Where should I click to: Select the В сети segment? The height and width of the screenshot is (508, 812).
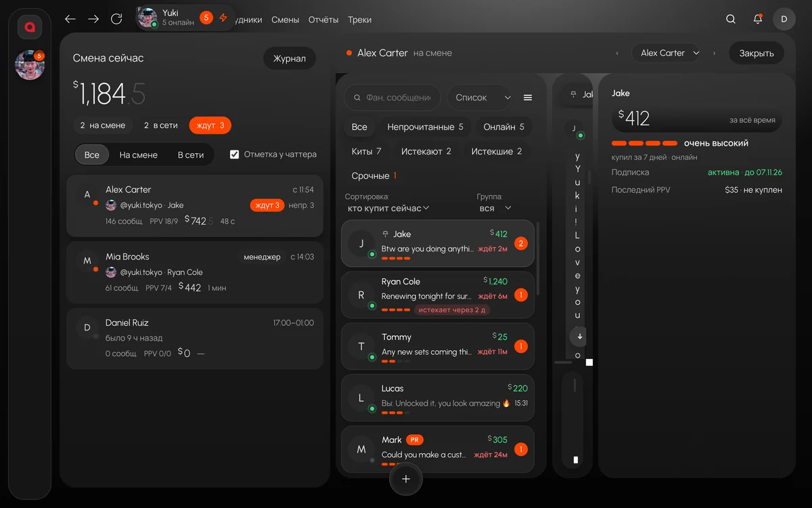pos(191,154)
